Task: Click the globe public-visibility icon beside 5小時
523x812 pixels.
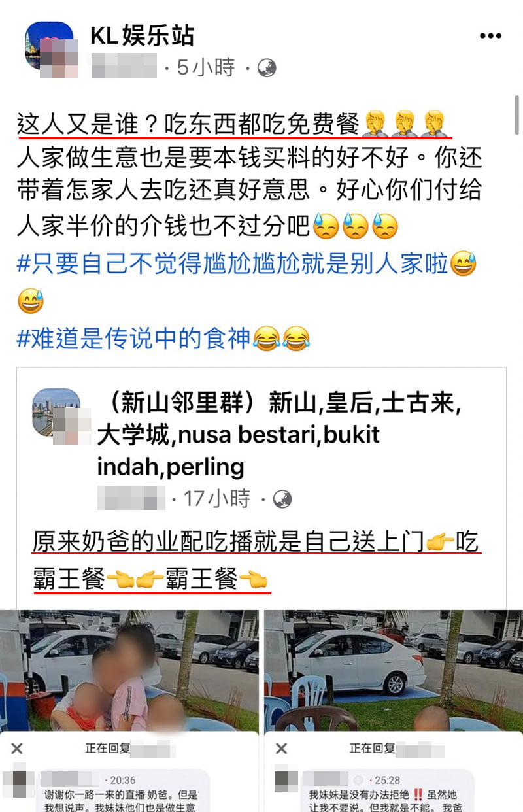Action: (267, 67)
